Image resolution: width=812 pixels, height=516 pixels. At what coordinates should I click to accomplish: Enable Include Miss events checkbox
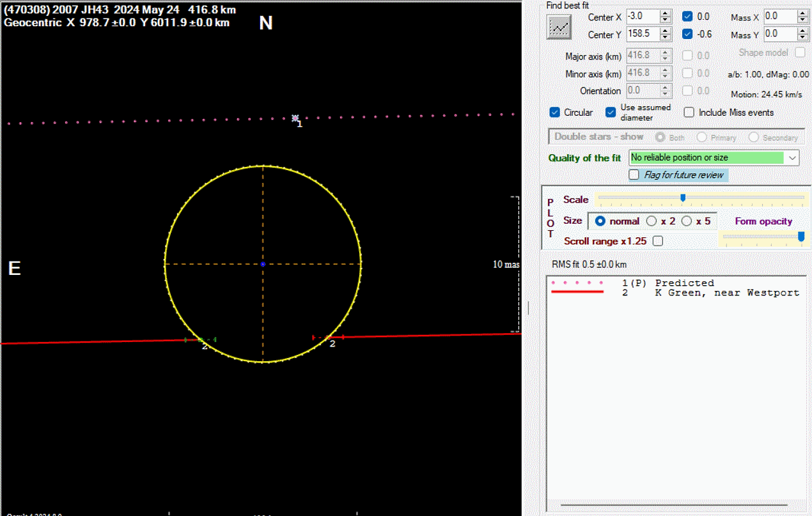pyautogui.click(x=689, y=113)
